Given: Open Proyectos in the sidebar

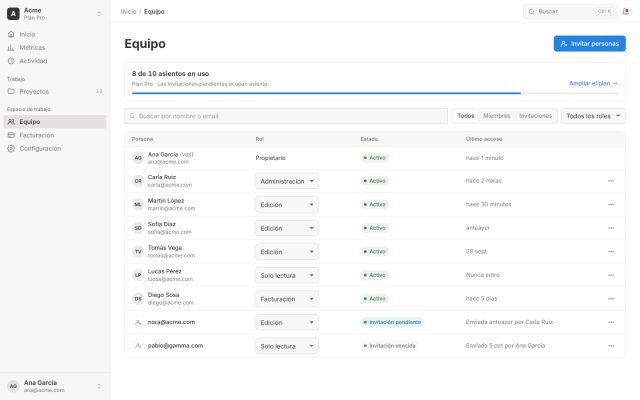Looking at the screenshot, I should (55, 91).
